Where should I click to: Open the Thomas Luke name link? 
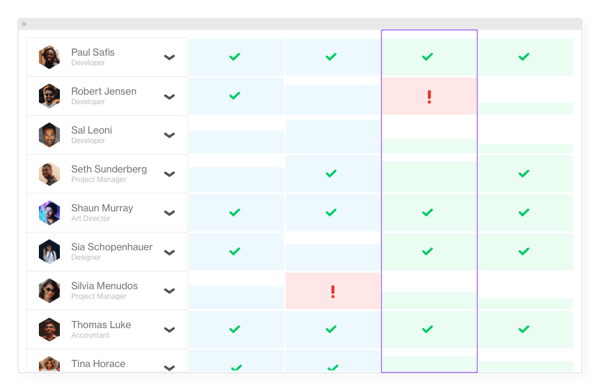(101, 325)
